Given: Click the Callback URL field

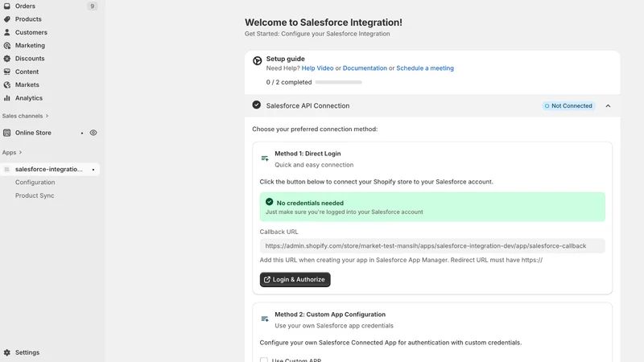Looking at the screenshot, I should 432,246.
